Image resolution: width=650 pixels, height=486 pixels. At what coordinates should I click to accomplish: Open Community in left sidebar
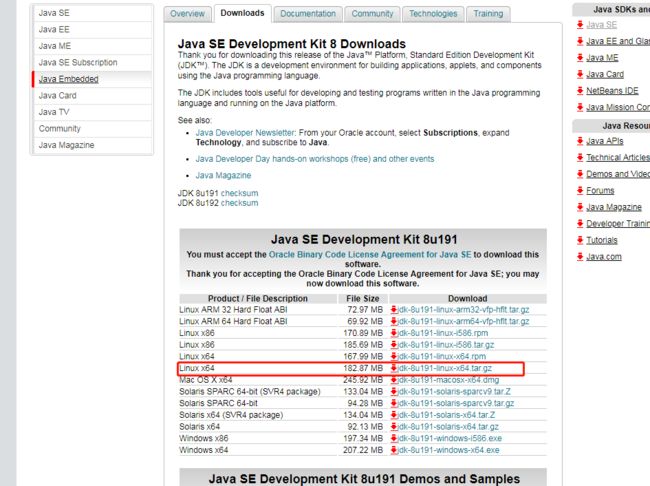click(x=92, y=129)
